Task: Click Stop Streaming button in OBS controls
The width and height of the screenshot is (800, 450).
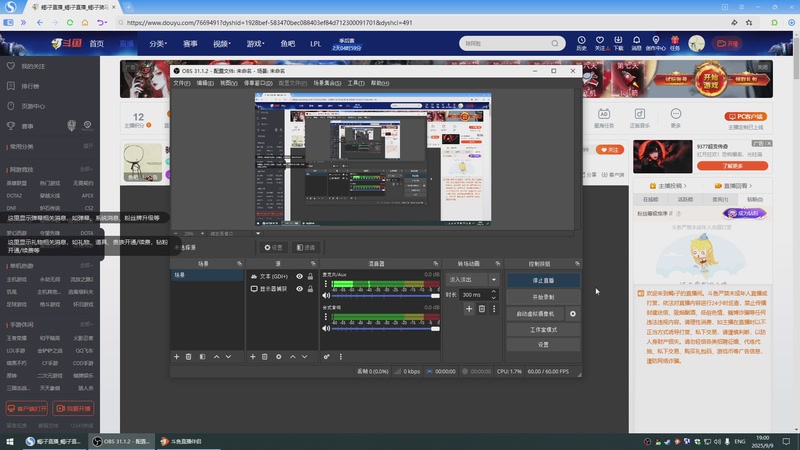Action: [x=543, y=281]
